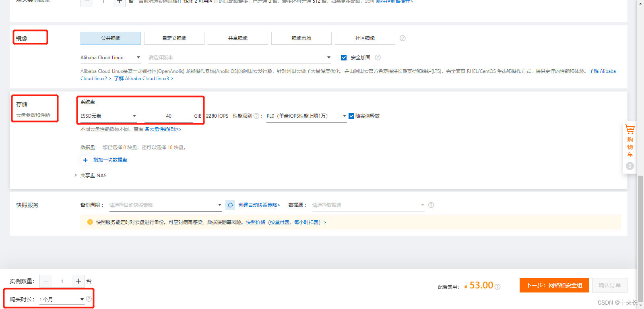Viewport: 644px width, 309px height.
Task: Click the ¥53.00 price value
Action: point(479,285)
